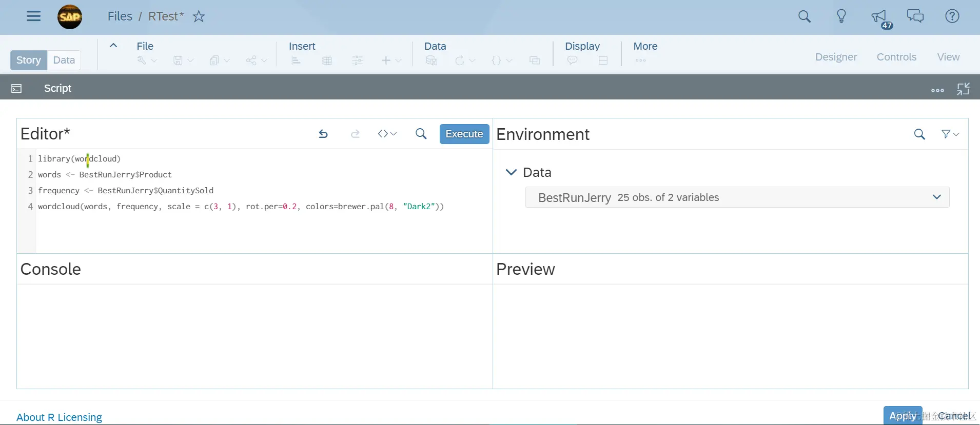Viewport: 980px width, 425px height.
Task: Collapse the Data section in Environment
Action: click(511, 172)
